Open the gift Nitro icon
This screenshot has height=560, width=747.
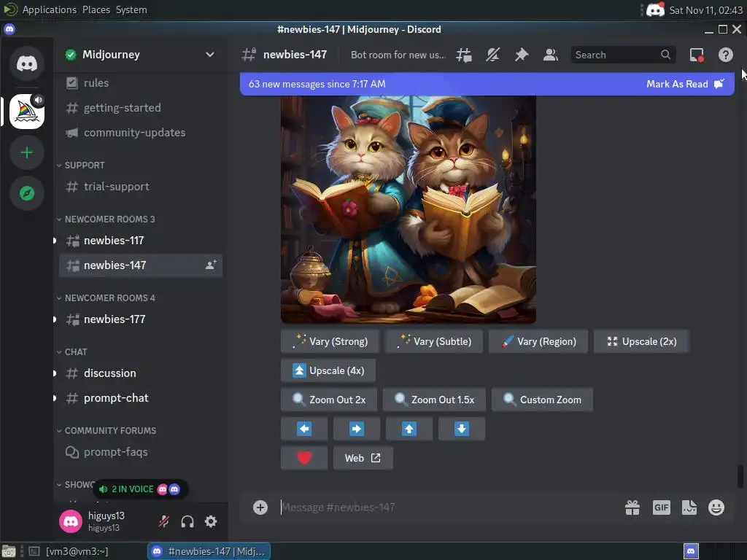[632, 507]
